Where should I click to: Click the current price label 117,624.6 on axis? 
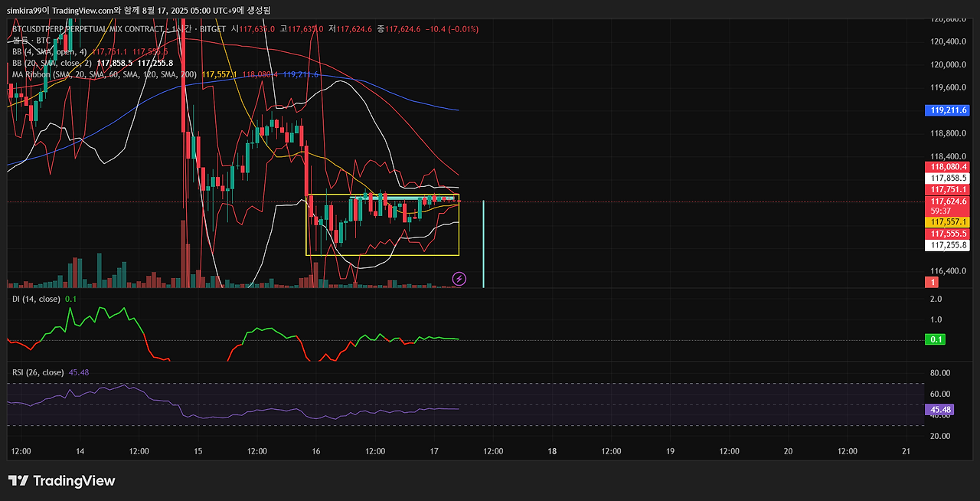coord(948,201)
